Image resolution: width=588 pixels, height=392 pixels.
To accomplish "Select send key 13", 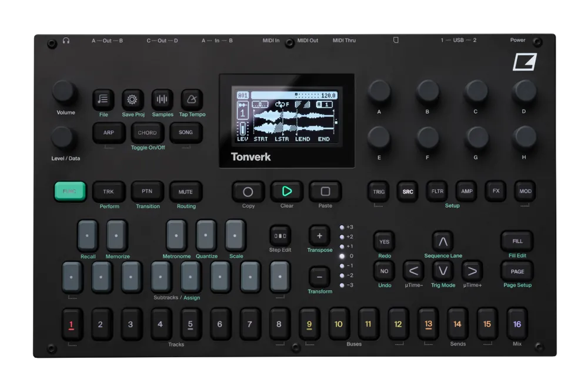I will [428, 324].
